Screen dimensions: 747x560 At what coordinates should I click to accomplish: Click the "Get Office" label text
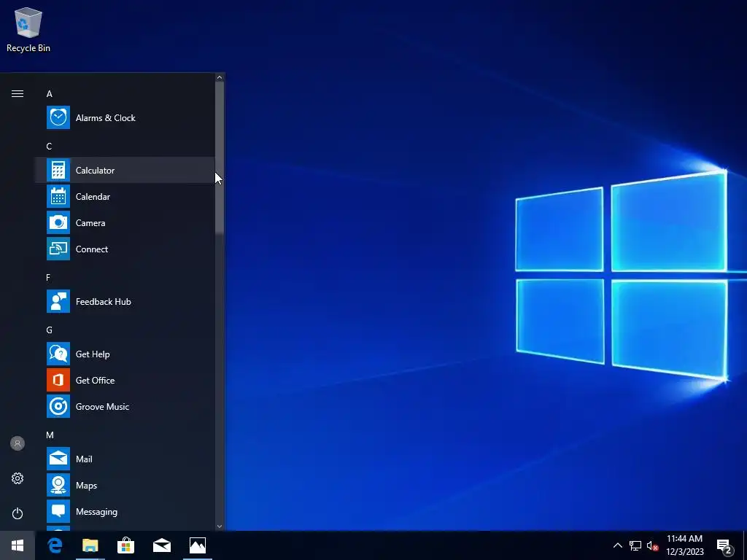click(x=96, y=380)
